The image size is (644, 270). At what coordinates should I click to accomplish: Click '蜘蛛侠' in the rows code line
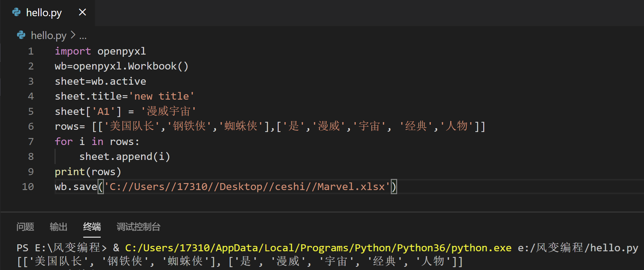point(241,126)
